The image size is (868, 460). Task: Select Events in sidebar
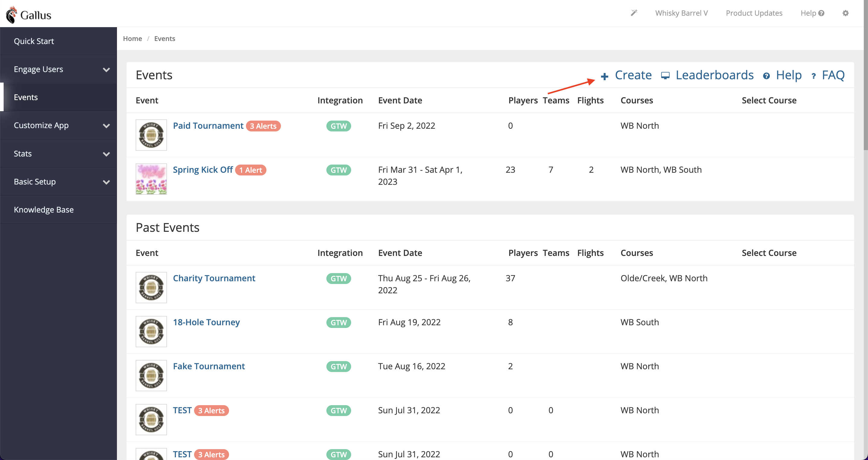coord(58,97)
